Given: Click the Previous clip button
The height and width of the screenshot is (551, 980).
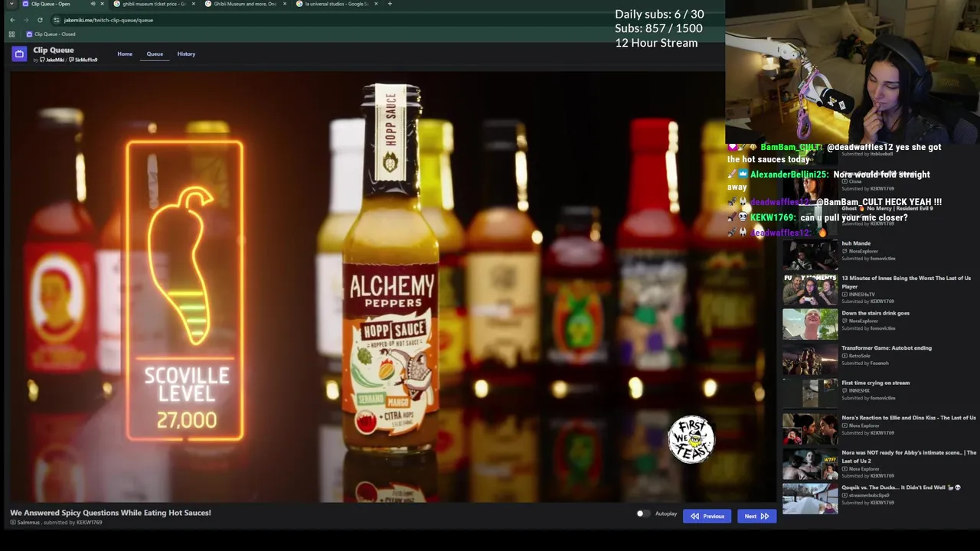Looking at the screenshot, I should click(x=707, y=516).
